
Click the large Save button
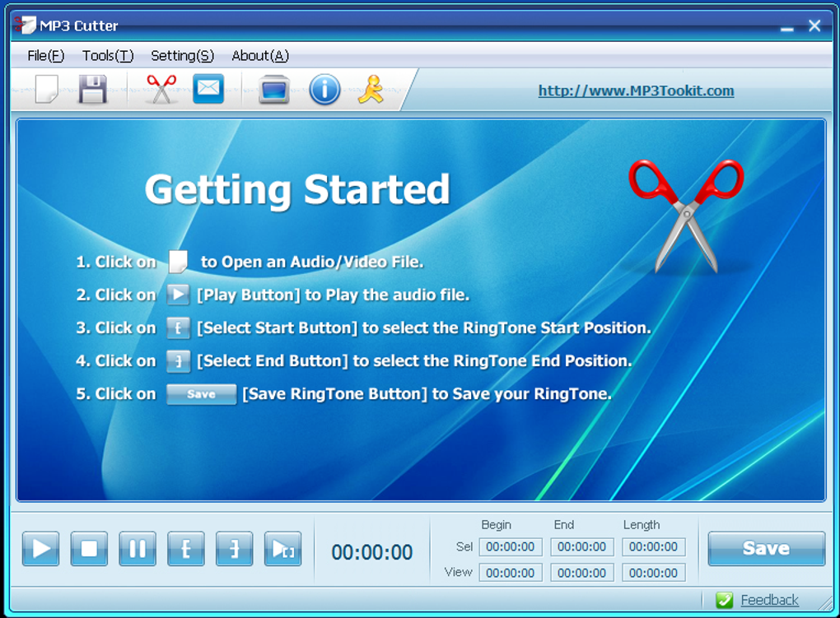click(x=766, y=548)
